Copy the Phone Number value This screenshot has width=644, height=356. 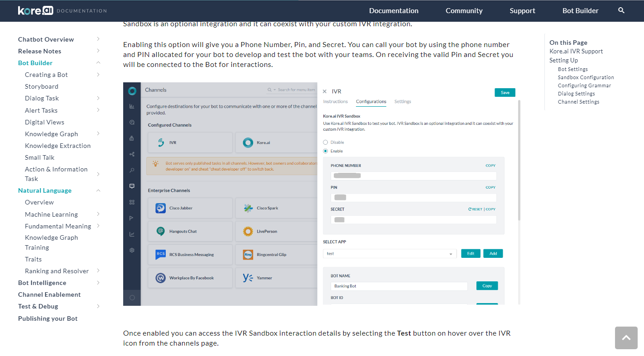[x=490, y=166]
